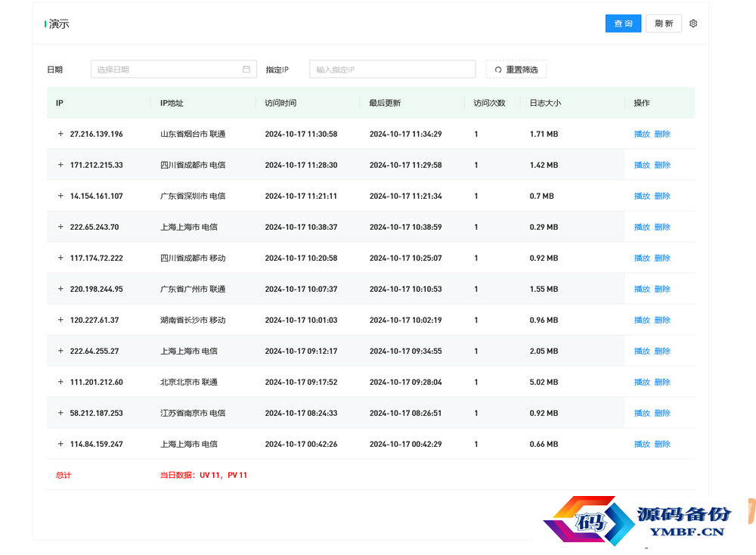The image size is (756, 555).
Task: Click the 广东省深圳市 电信 cell
Action: point(193,196)
